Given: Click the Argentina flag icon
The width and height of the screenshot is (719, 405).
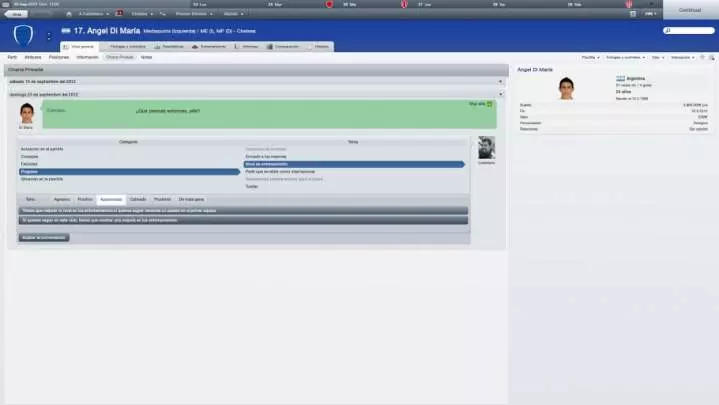Looking at the screenshot, I should pyautogui.click(x=620, y=78).
